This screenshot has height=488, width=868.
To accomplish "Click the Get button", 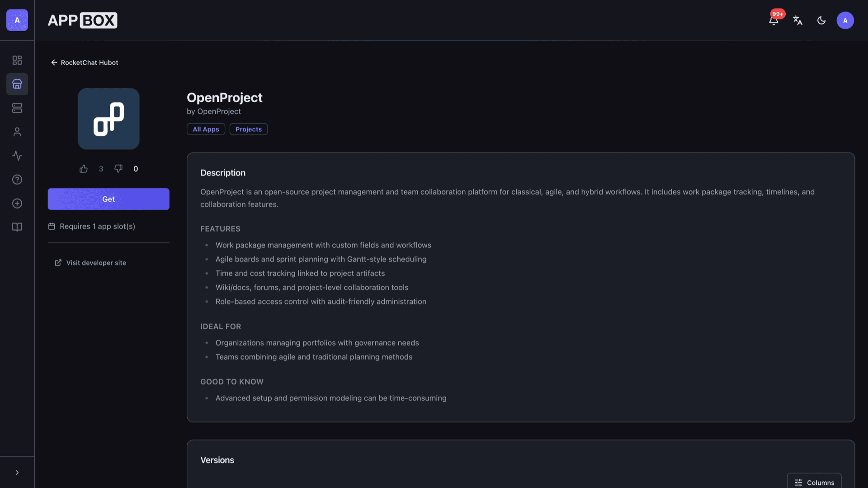I will tap(108, 199).
